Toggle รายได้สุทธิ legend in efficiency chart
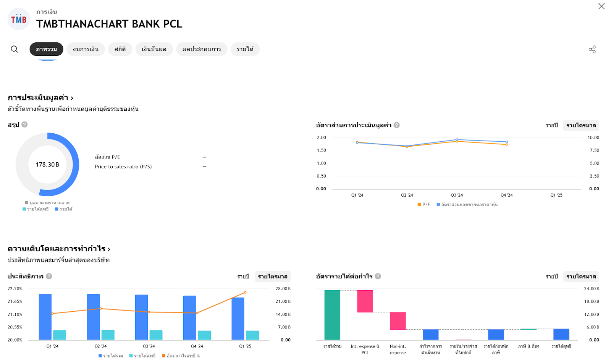The width and height of the screenshot is (611, 364). [142, 356]
